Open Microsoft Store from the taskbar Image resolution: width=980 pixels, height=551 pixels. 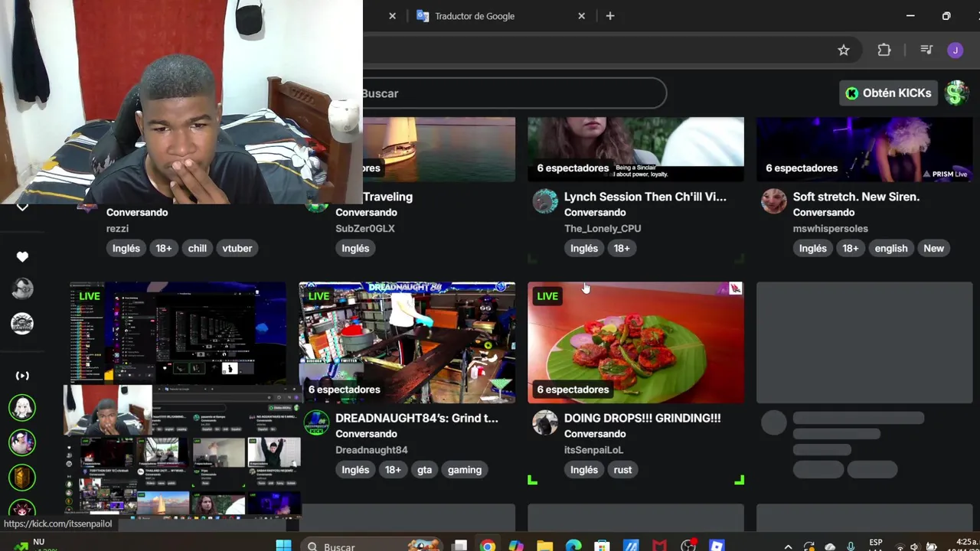602,546
